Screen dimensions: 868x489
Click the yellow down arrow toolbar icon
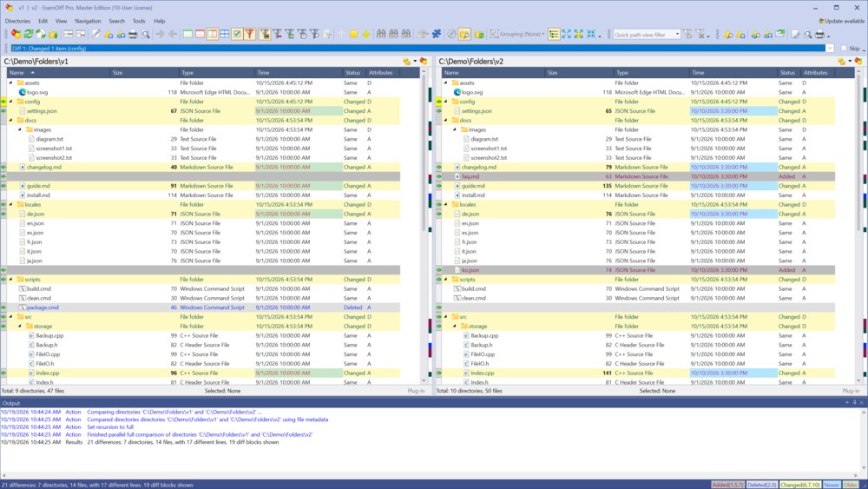pyautogui.click(x=366, y=35)
